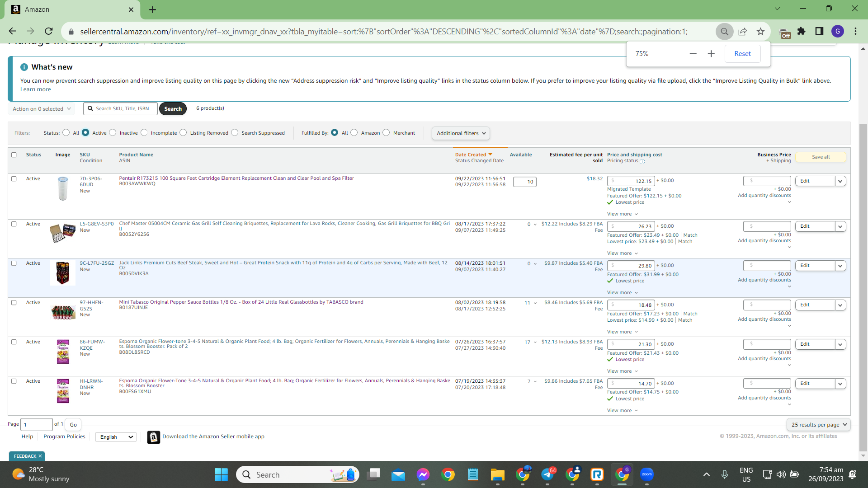This screenshot has width=868, height=488.
Task: Click Edit button for the Tabasco row
Action: pyautogui.click(x=815, y=305)
